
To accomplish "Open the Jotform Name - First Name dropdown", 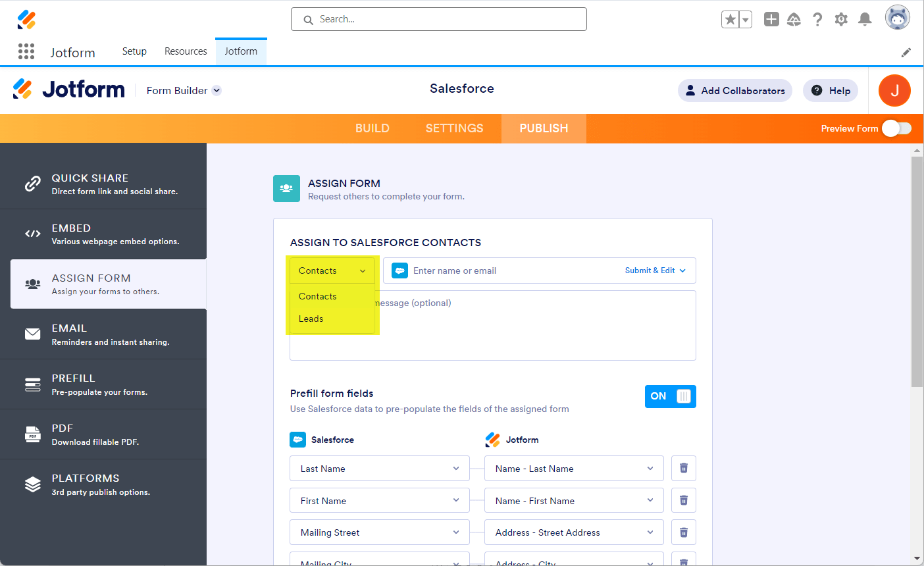I will 575,500.
